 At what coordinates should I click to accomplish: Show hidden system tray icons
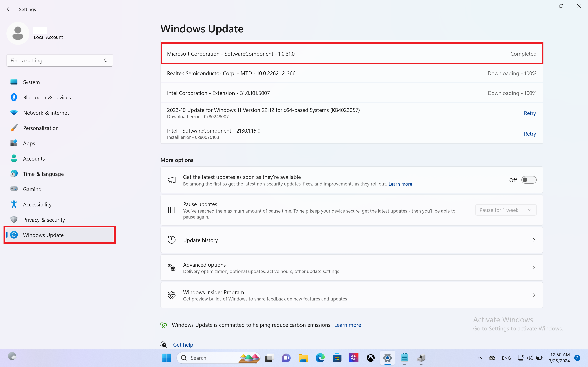[480, 358]
